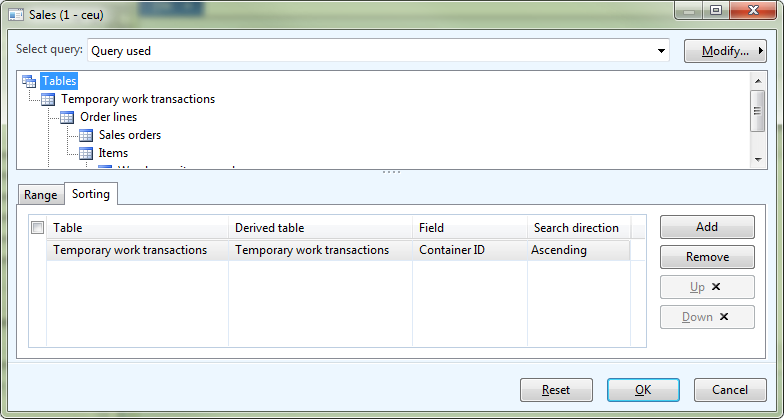Reset the query settings
Screen dimensions: 784x419
[x=556, y=390]
